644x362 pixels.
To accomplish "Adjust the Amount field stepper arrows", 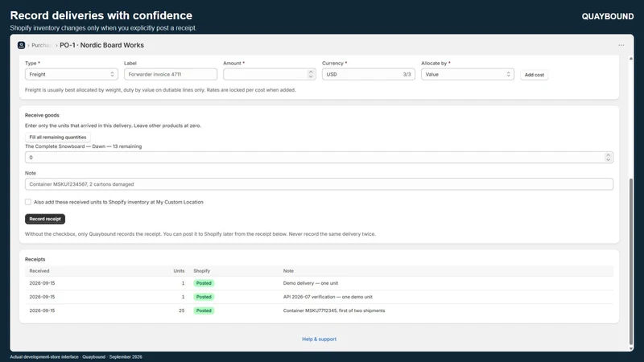I will [311, 74].
